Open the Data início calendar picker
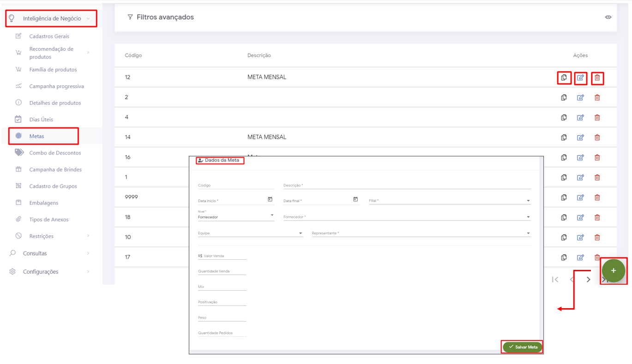This screenshot has width=632, height=364. (270, 199)
